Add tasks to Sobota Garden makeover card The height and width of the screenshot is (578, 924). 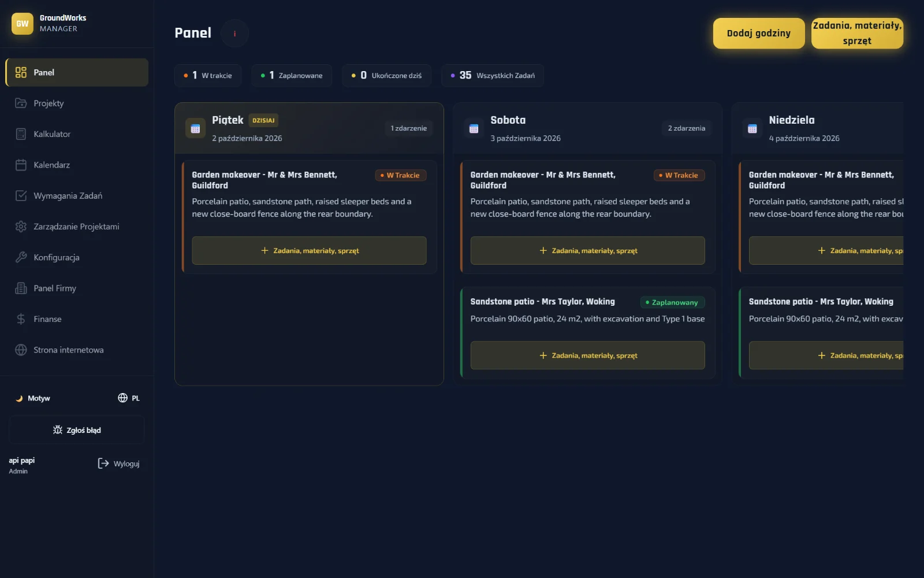pyautogui.click(x=587, y=250)
